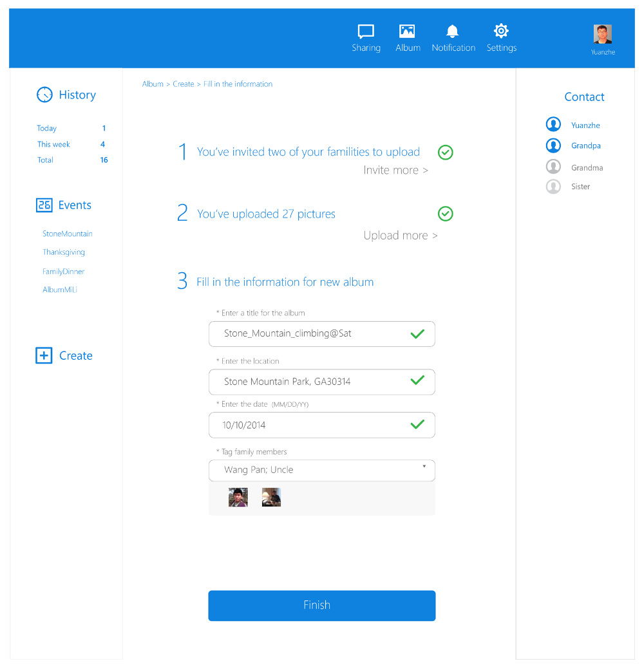Click the Yuanzhe profile photo in header

pyautogui.click(x=603, y=34)
